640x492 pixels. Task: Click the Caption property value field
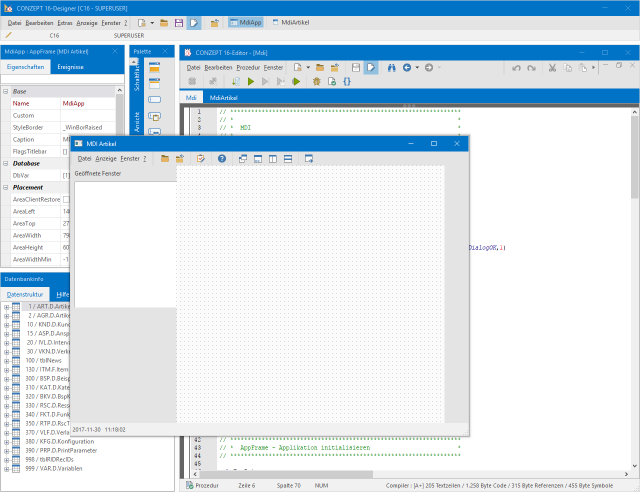66,139
